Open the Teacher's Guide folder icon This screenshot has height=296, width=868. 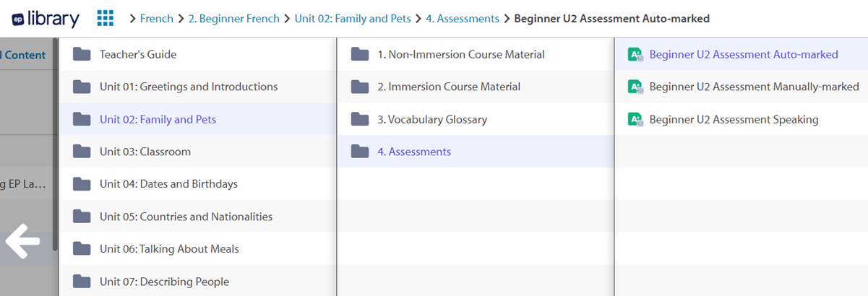point(82,54)
